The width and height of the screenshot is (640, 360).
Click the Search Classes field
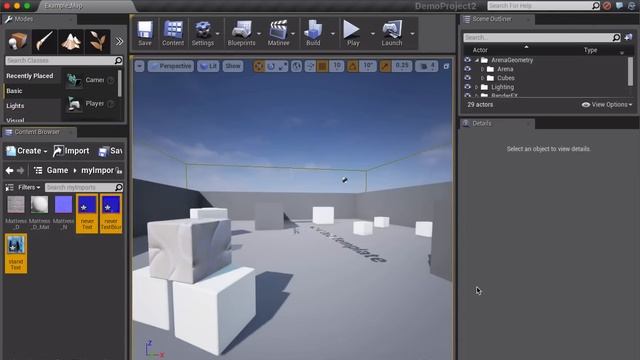(x=64, y=60)
